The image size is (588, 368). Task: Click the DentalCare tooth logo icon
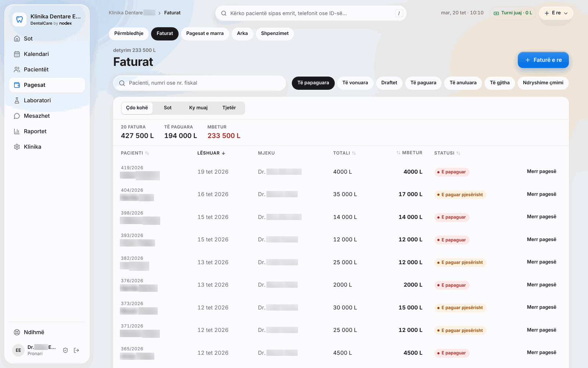[19, 20]
